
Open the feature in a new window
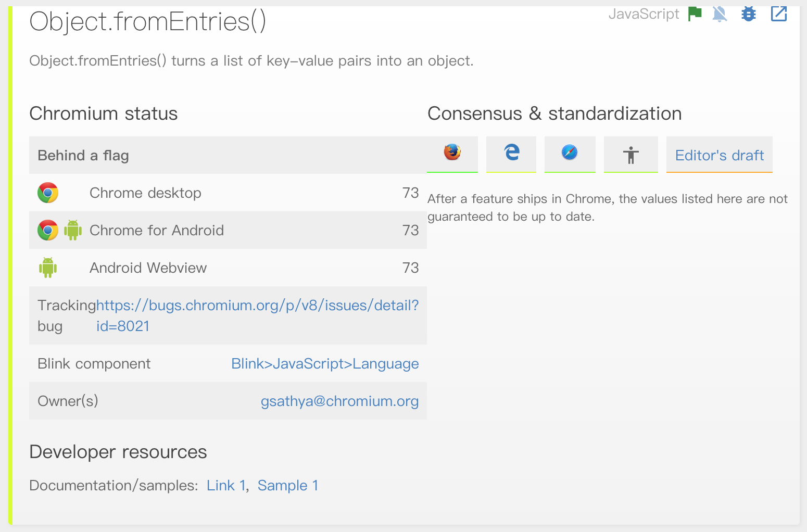[778, 14]
